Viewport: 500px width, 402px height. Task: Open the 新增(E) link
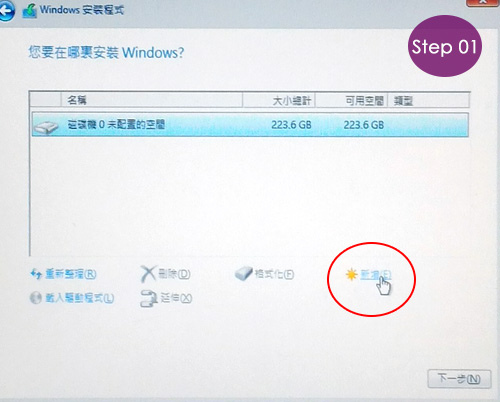[x=376, y=275]
